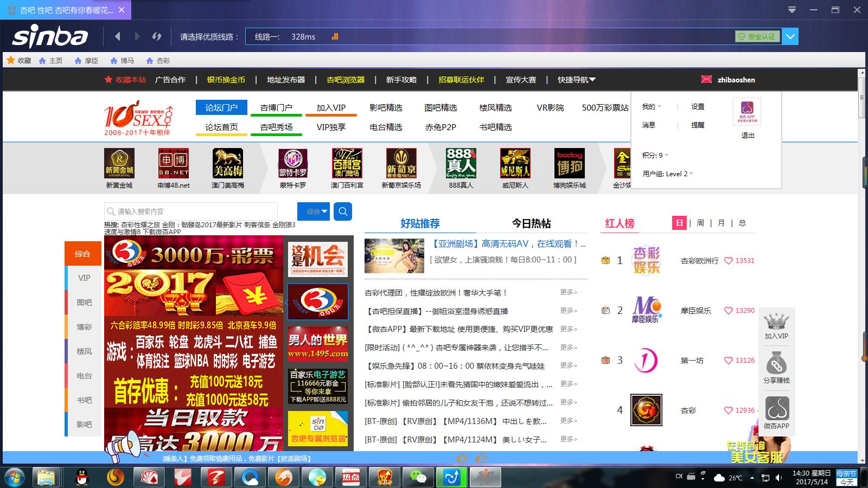This screenshot has height=488, width=868.
Task: Click 退出 to log out
Action: click(x=748, y=135)
